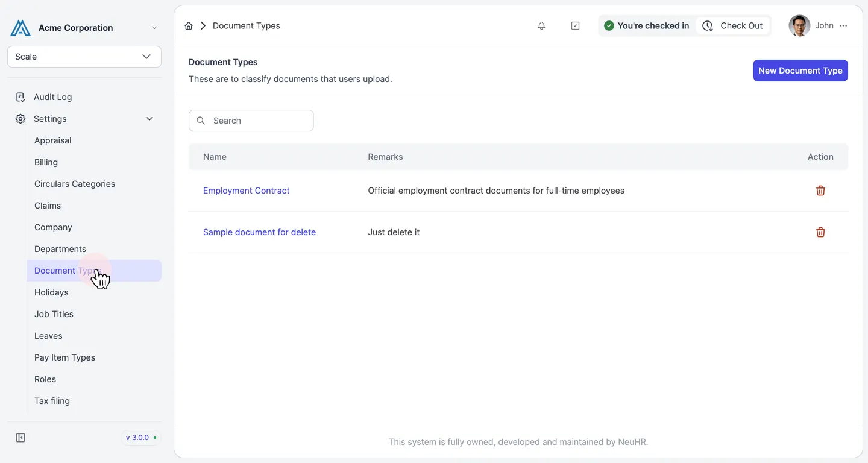Image resolution: width=868 pixels, height=463 pixels.
Task: Delete the Sample document for delete row
Action: pyautogui.click(x=820, y=232)
